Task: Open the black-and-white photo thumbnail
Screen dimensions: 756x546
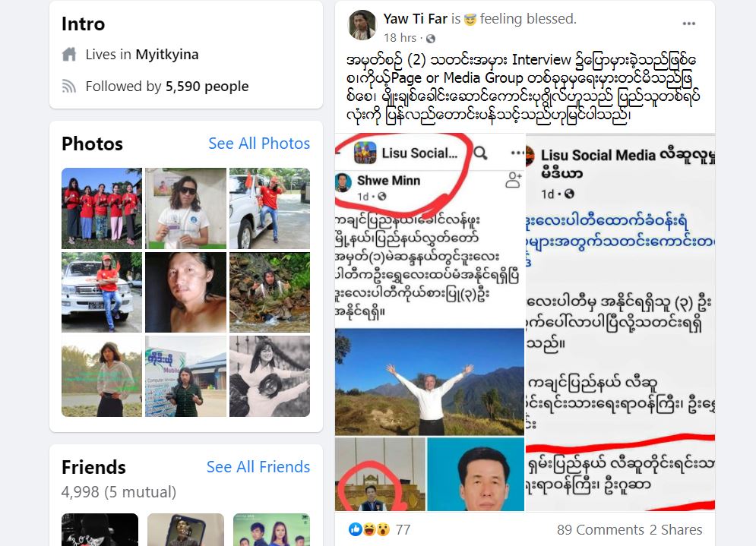Action: pyautogui.click(x=270, y=377)
